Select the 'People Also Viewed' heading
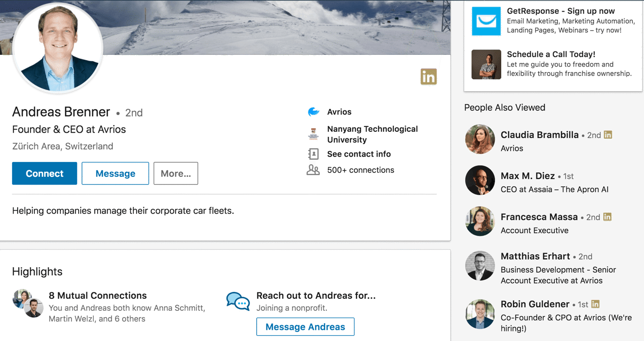 [505, 108]
